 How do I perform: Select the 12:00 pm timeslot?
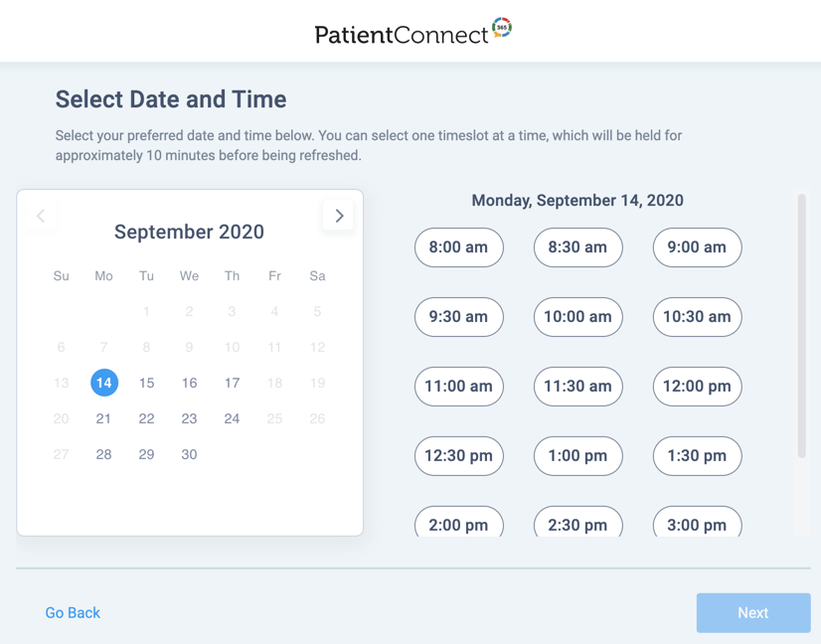point(697,387)
